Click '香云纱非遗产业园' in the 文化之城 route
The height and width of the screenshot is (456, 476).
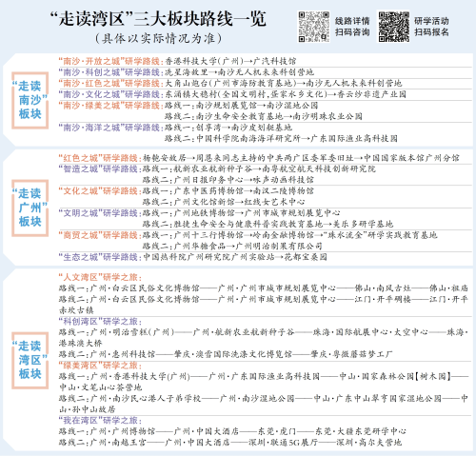pos(371,94)
